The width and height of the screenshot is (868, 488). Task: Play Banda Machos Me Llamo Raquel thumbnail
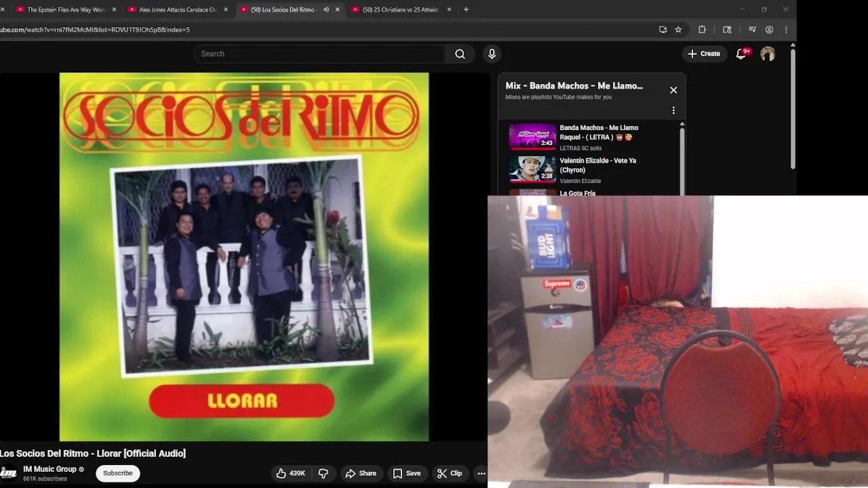[532, 136]
